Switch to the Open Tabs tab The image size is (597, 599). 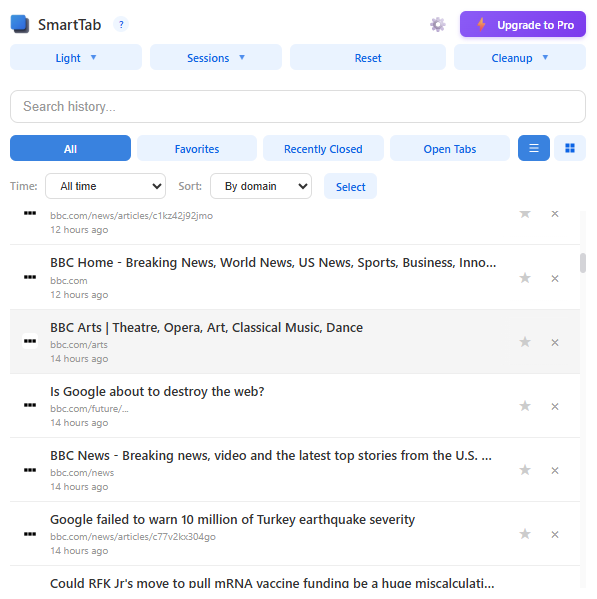450,148
